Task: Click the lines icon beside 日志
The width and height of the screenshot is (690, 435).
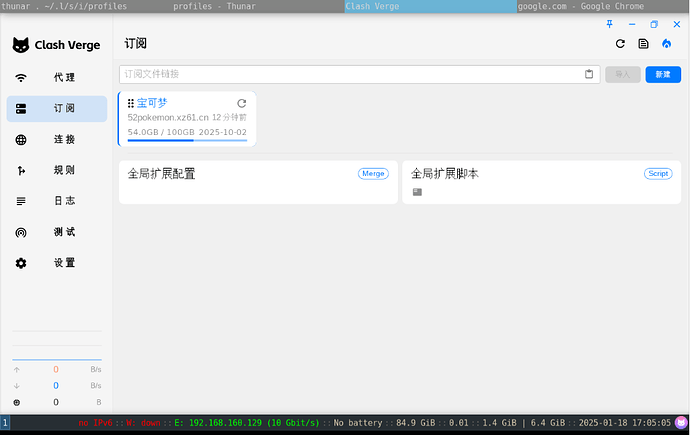Action: [x=21, y=201]
